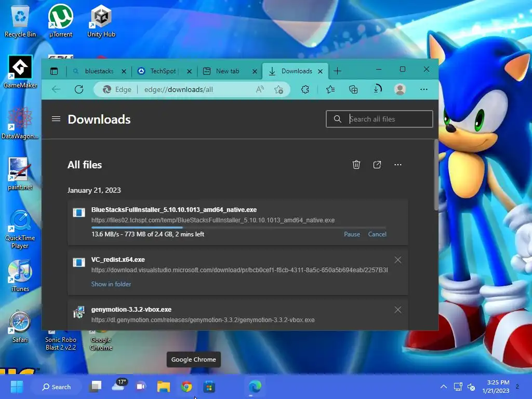Click the BlueStacks files02.tchspt.com source URL
The height and width of the screenshot is (399, 532).
[212, 220]
